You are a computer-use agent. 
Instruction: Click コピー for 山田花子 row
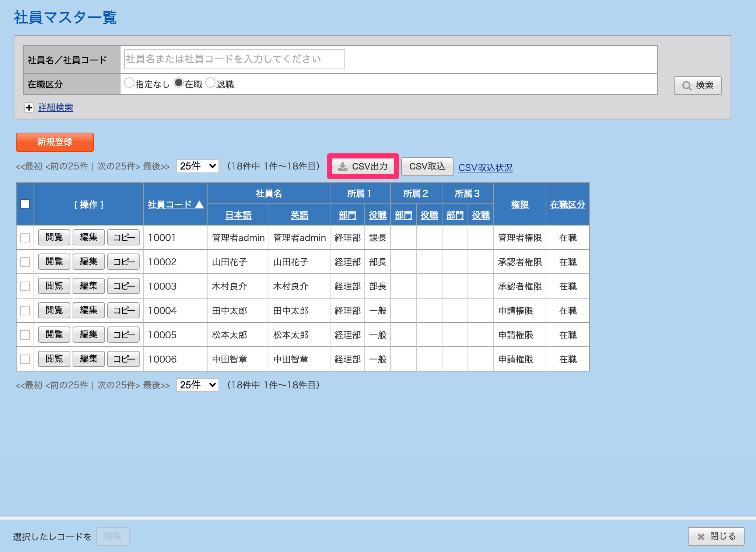[x=123, y=262]
